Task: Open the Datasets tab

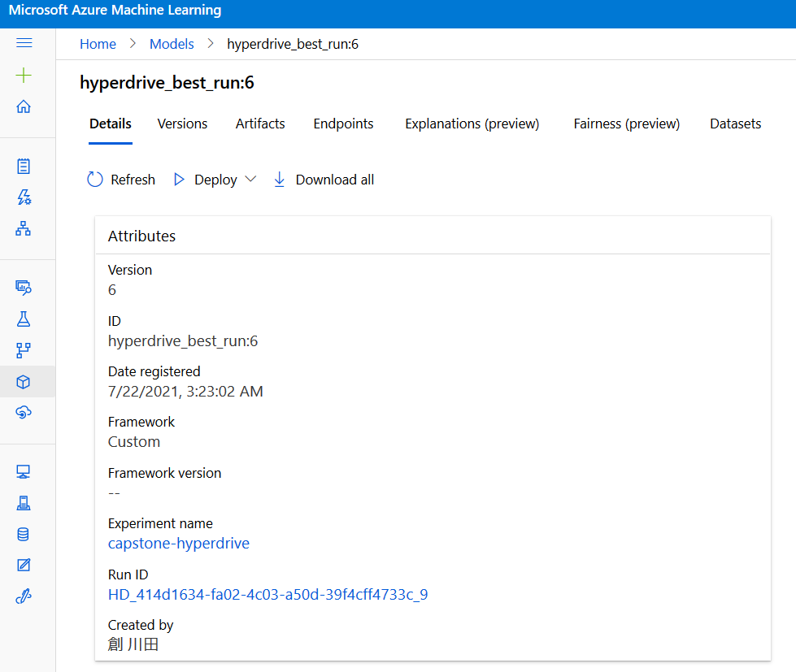Action: (x=736, y=124)
